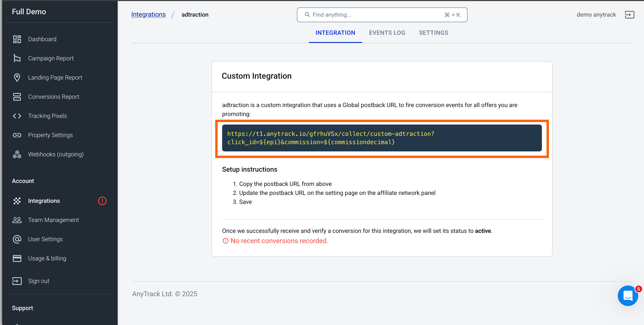Image resolution: width=644 pixels, height=325 pixels.
Task: Open Dashboard from the sidebar icon
Action: (17, 39)
